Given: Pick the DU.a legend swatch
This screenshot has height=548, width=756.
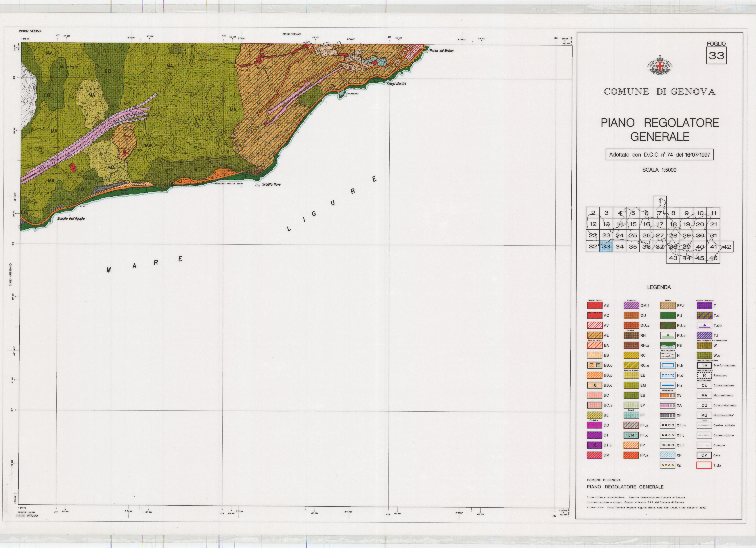Looking at the screenshot, I should (x=631, y=326).
